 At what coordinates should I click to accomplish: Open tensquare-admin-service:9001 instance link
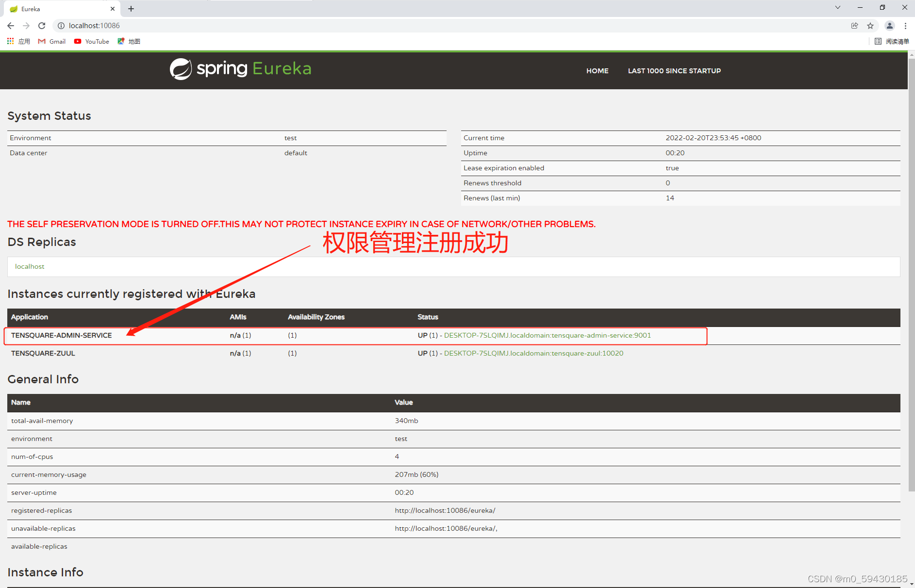[547, 335]
